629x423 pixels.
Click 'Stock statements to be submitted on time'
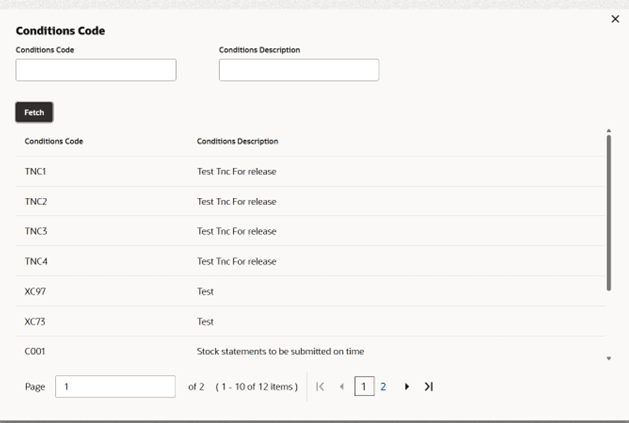(x=280, y=351)
